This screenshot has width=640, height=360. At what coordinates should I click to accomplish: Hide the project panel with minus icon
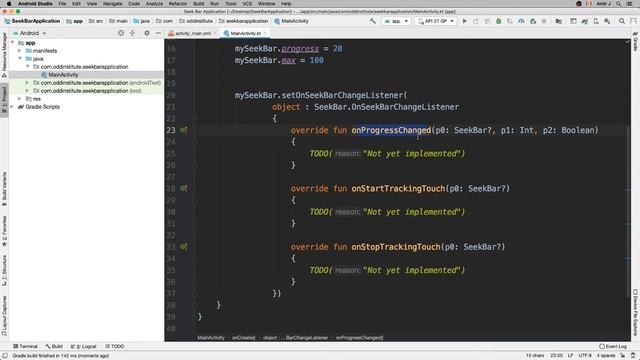coord(158,33)
